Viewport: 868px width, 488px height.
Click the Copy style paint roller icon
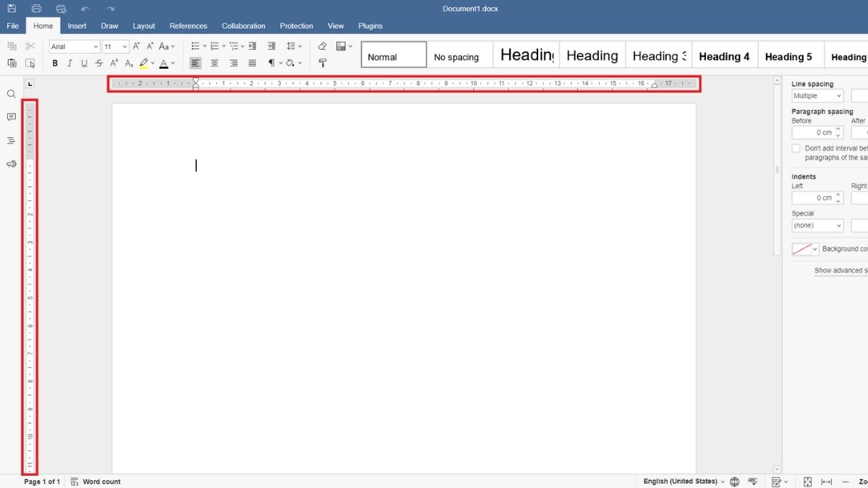323,63
